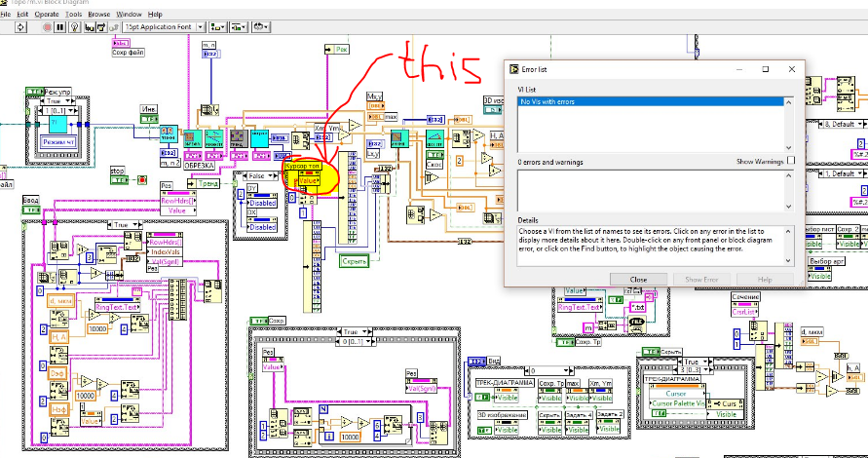Screen dimensions: 868x458
Task: Select the Mx,y orange indicator label
Action: [375, 96]
